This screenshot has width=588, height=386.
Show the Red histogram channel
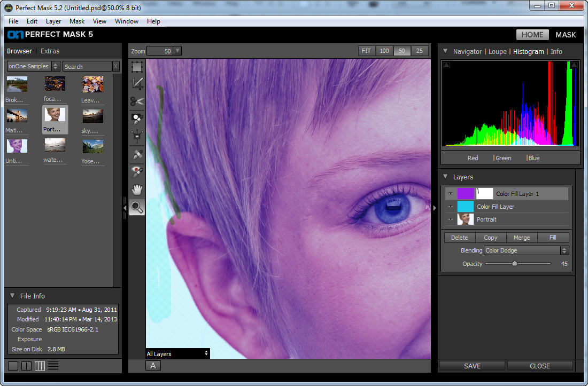coord(473,158)
